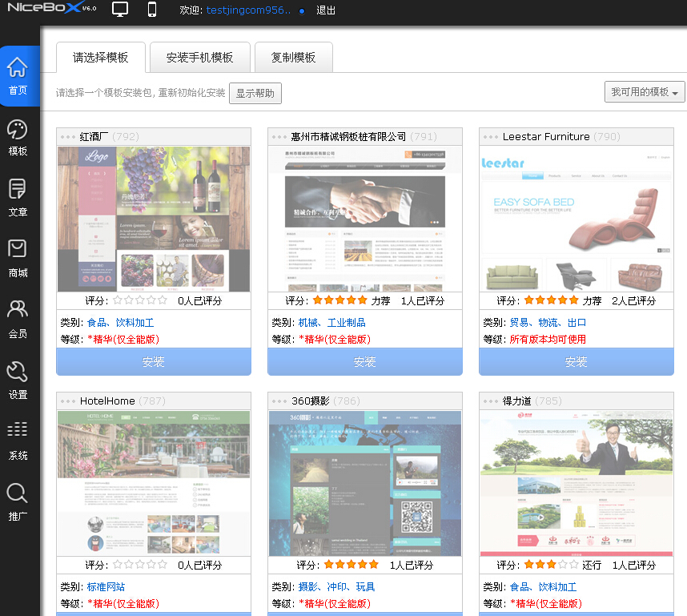Rate 红酒厂 template using its stars
This screenshot has width=687, height=616.
pos(140,300)
